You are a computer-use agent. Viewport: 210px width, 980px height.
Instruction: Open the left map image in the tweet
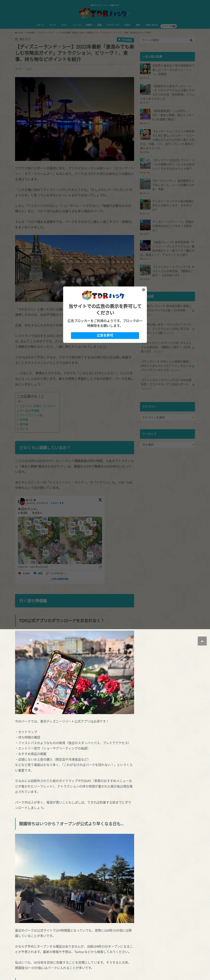pos(39,540)
